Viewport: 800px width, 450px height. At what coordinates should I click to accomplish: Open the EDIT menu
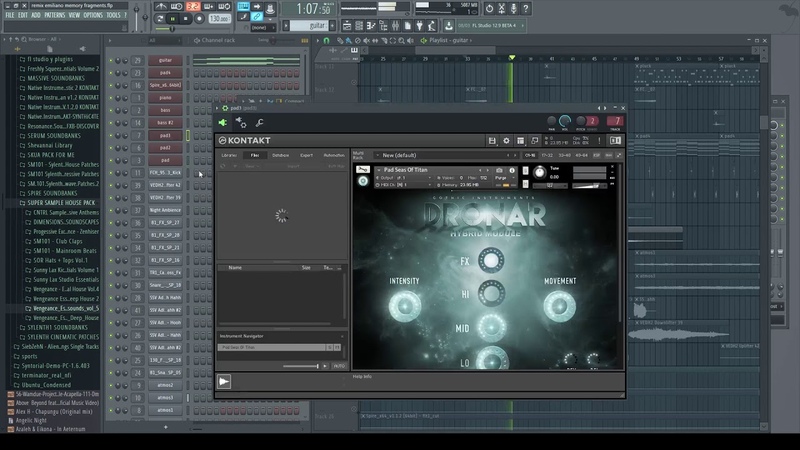coord(23,15)
